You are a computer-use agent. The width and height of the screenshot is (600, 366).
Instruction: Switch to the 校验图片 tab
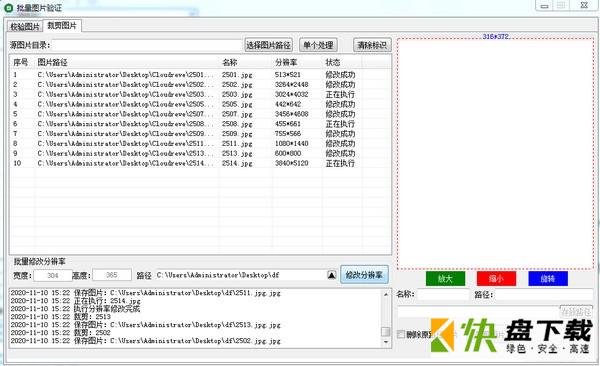tap(25, 26)
